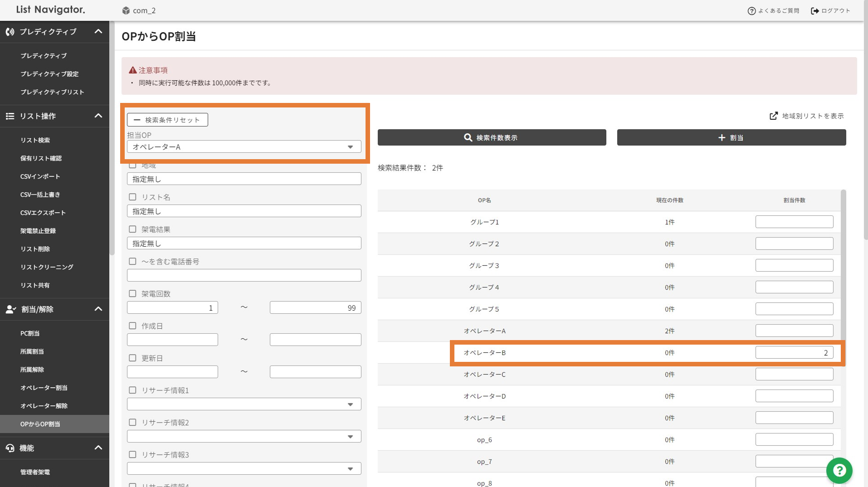868x487 pixels.
Task: Click the logout arrow icon
Action: pos(815,10)
